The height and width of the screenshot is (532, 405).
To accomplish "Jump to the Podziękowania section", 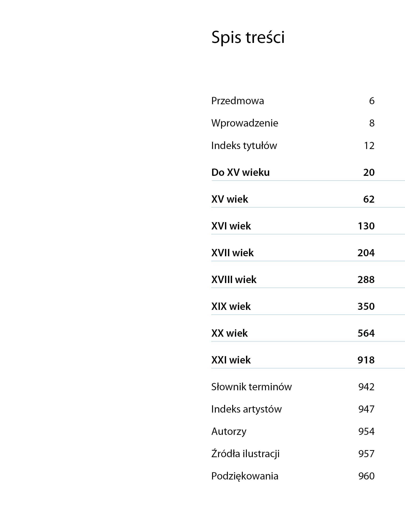I will (x=245, y=476).
